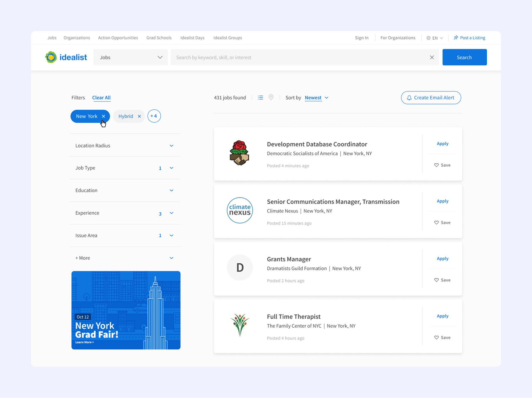Open the Idealist Days nav item
This screenshot has height=398, width=532.
coord(192,38)
